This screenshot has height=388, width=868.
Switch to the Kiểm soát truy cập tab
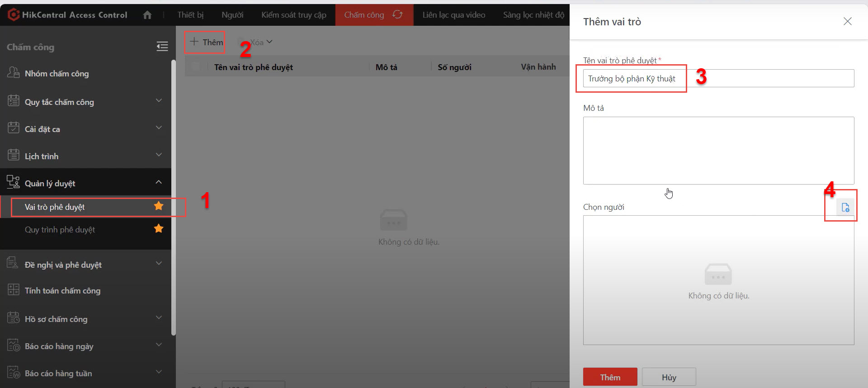[x=293, y=15]
